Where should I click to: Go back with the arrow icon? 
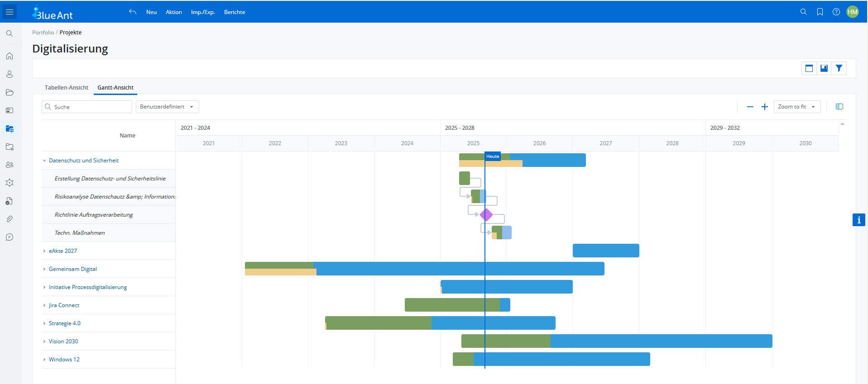coord(133,12)
